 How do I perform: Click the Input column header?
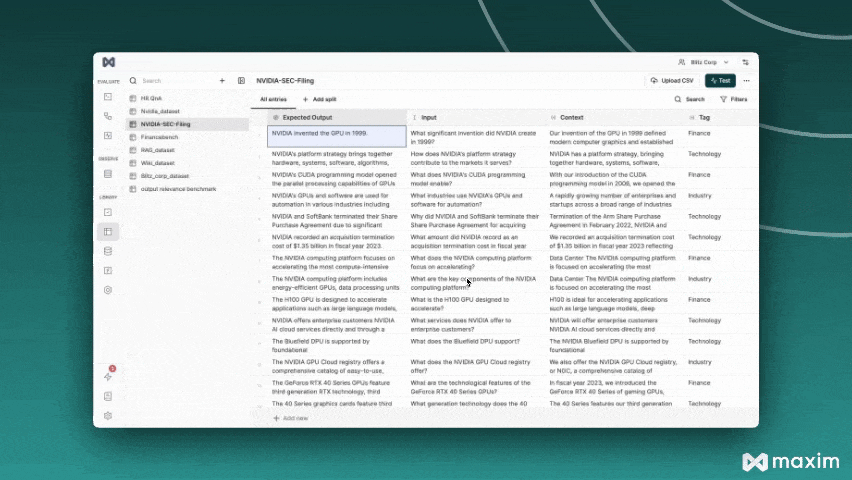[475, 117]
